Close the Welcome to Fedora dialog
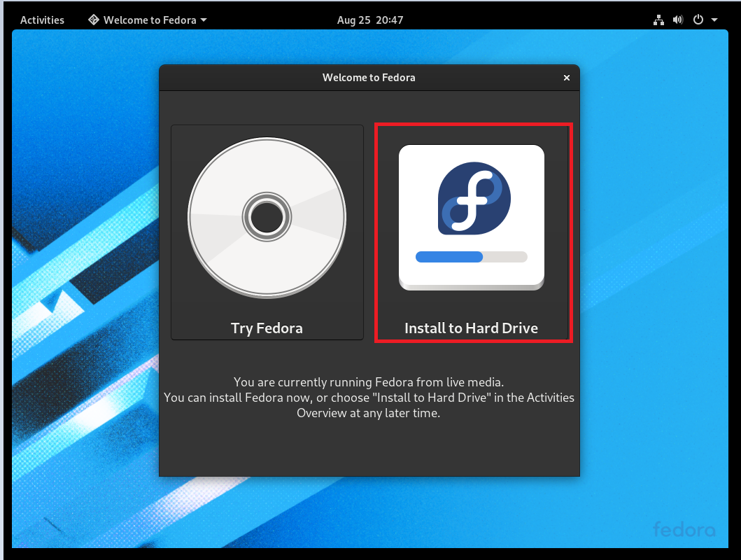This screenshot has height=560, width=741. [x=567, y=78]
